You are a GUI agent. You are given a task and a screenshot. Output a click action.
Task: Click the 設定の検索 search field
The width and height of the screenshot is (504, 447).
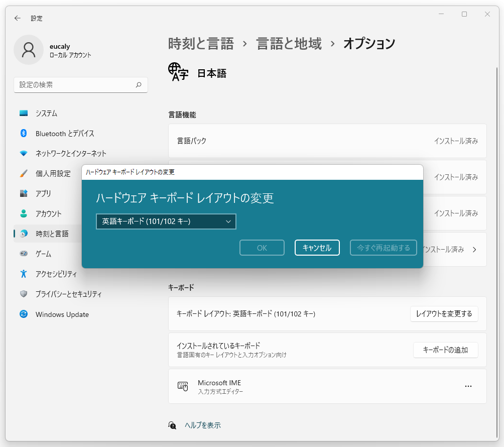[x=75, y=85]
